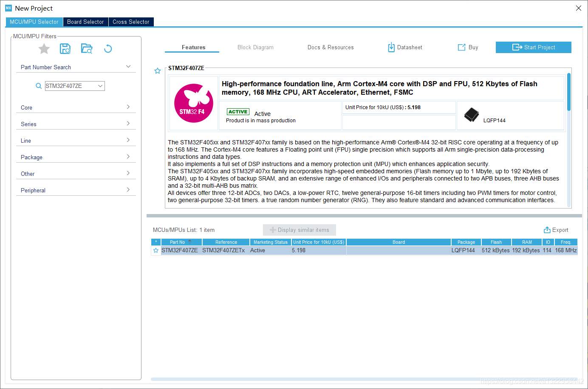Open the Buy link

(468, 47)
